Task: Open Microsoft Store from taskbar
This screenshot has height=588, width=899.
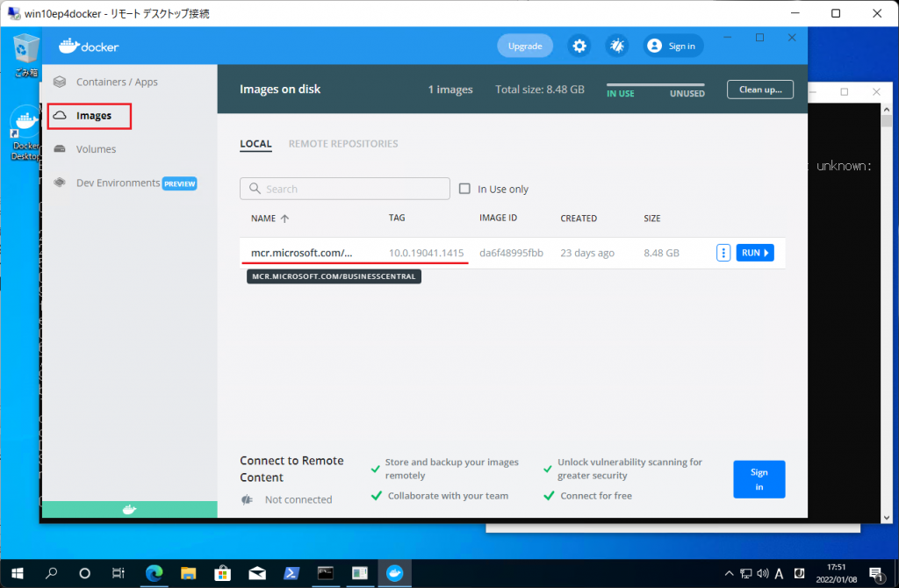Action: coord(222,573)
